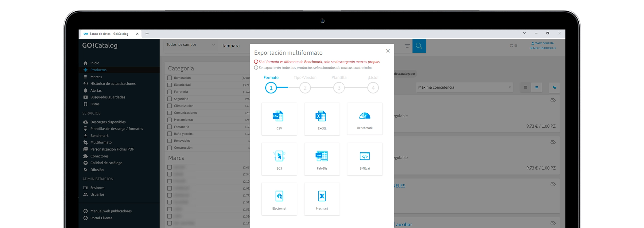Open the Todos los campos dropdown
Screen dimensions: 644x228
[191, 45]
